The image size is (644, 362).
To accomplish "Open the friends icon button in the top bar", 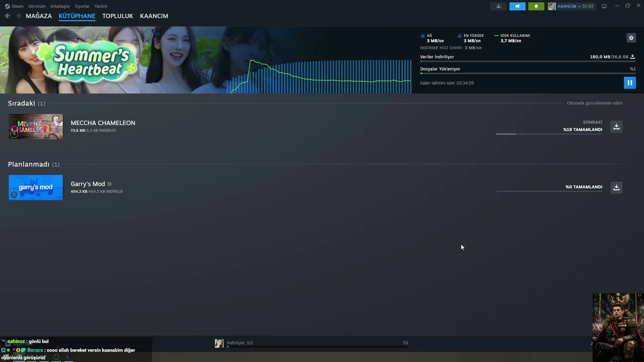I will [x=499, y=7].
